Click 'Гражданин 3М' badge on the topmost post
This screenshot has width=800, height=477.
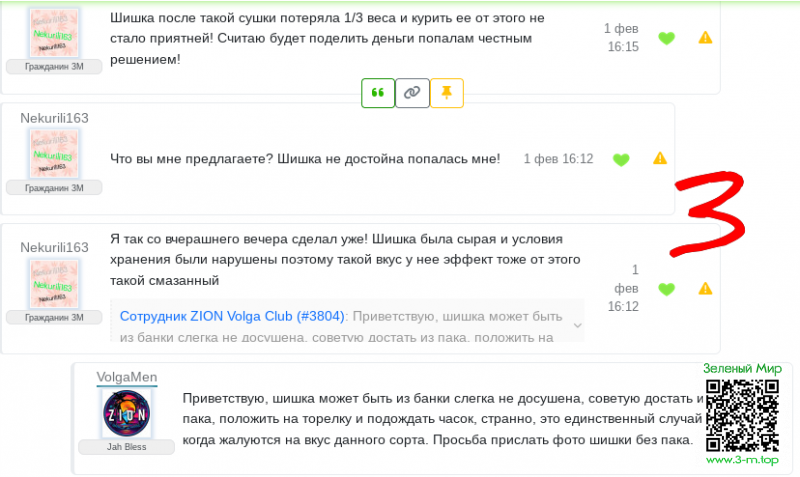pyautogui.click(x=55, y=66)
